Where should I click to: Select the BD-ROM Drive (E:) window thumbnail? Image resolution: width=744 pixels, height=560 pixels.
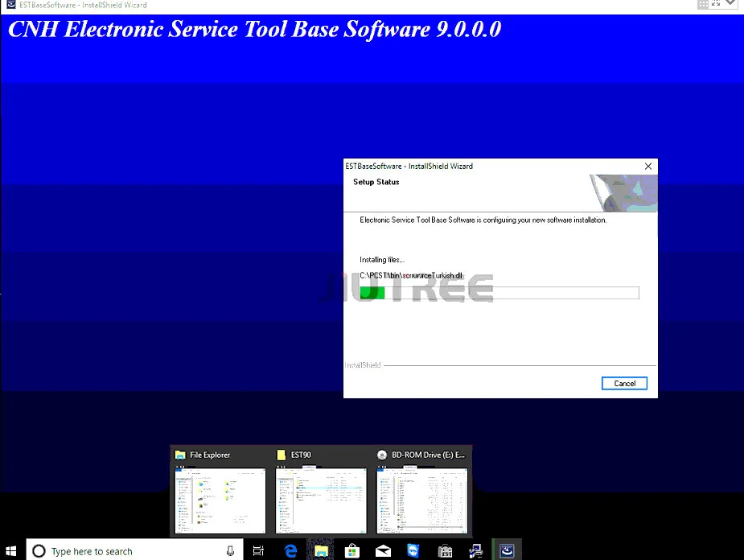(421, 500)
